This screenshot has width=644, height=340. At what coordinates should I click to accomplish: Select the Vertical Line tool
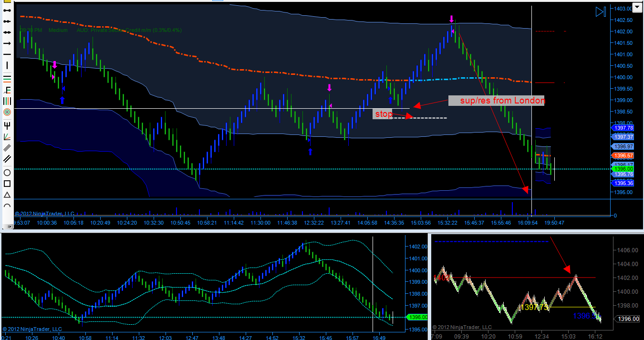[7, 65]
